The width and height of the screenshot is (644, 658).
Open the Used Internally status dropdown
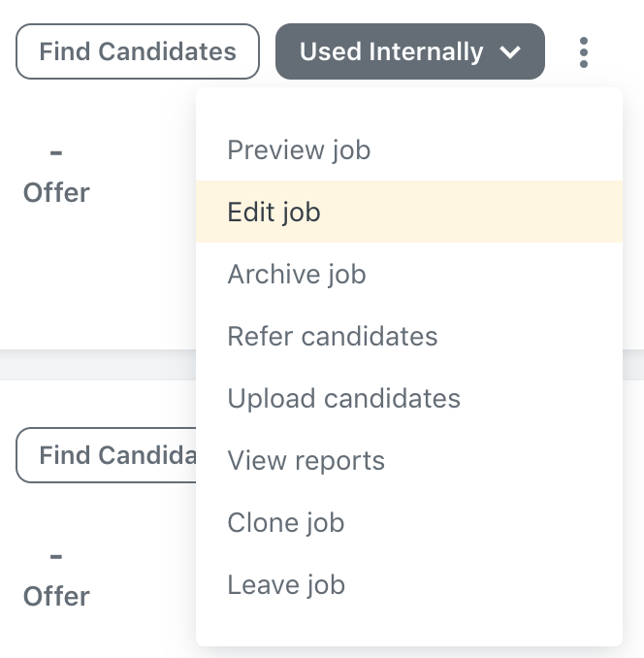[410, 51]
